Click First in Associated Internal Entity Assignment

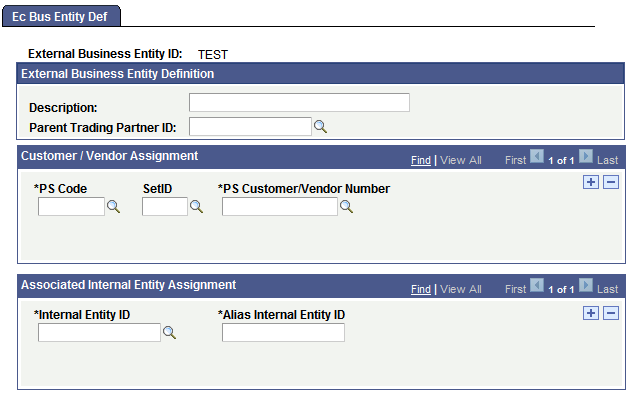(516, 289)
